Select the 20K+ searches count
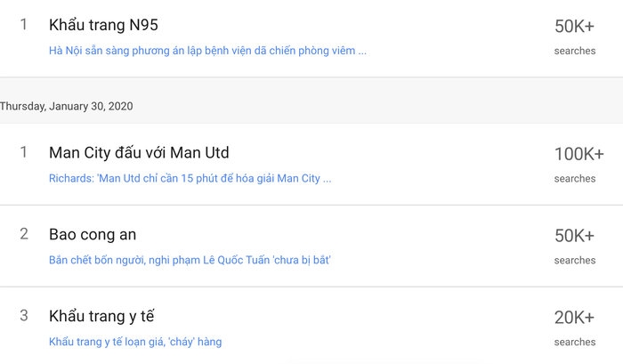The width and height of the screenshot is (623, 364). tap(574, 318)
